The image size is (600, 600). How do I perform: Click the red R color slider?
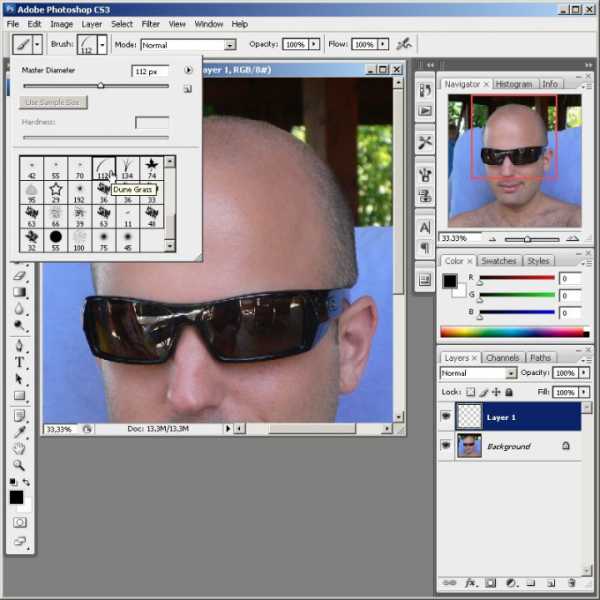pyautogui.click(x=517, y=278)
